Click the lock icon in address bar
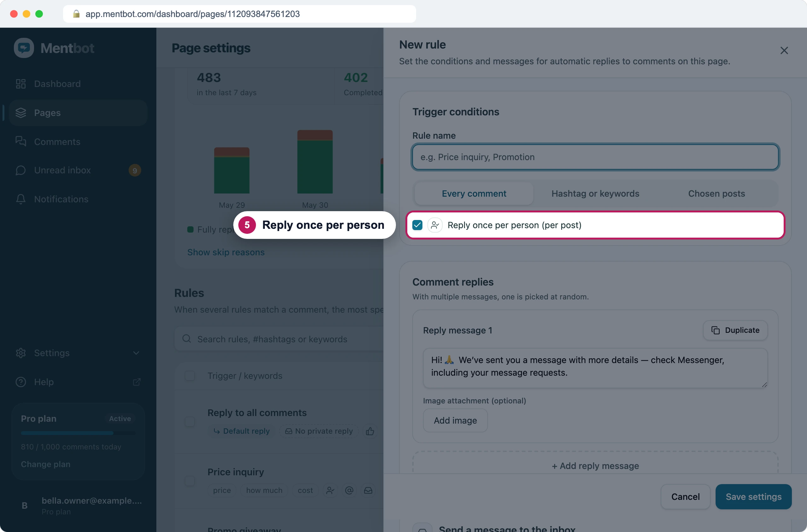Viewport: 807px width, 532px height. point(76,14)
